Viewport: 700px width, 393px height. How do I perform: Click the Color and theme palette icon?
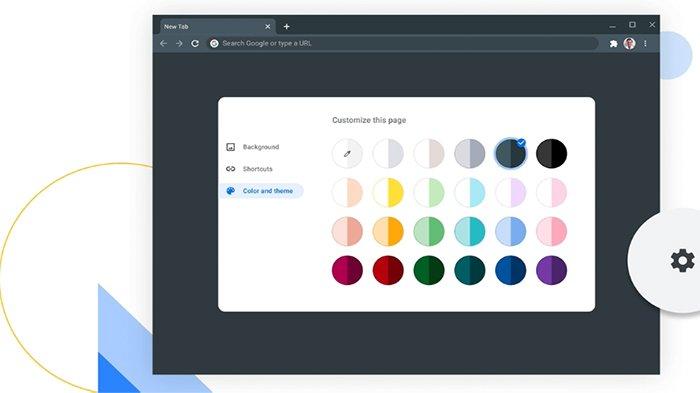[x=230, y=191]
